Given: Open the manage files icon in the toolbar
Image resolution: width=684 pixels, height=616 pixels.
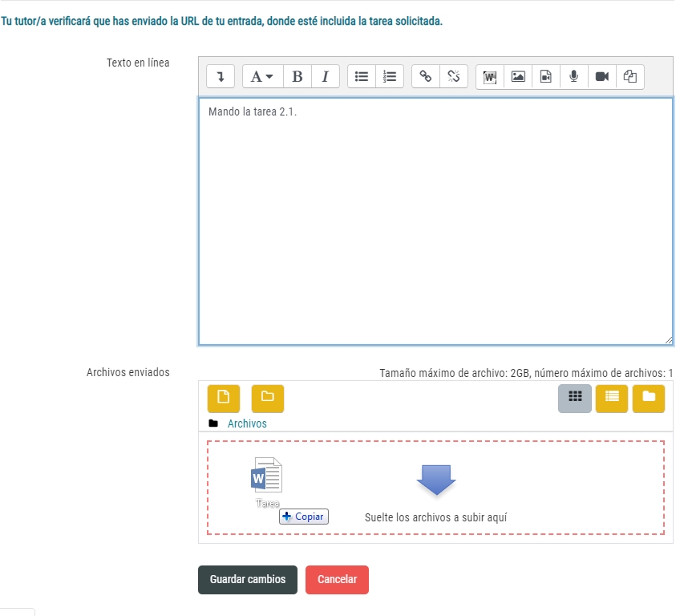Looking at the screenshot, I should (x=630, y=76).
